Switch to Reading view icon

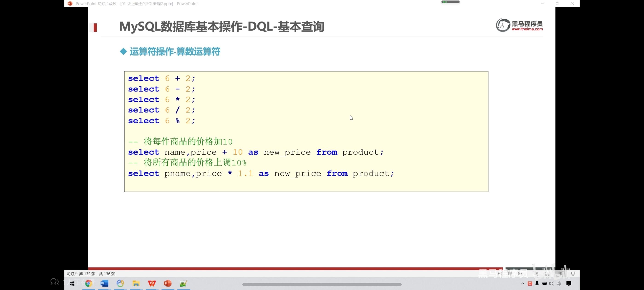point(560,274)
